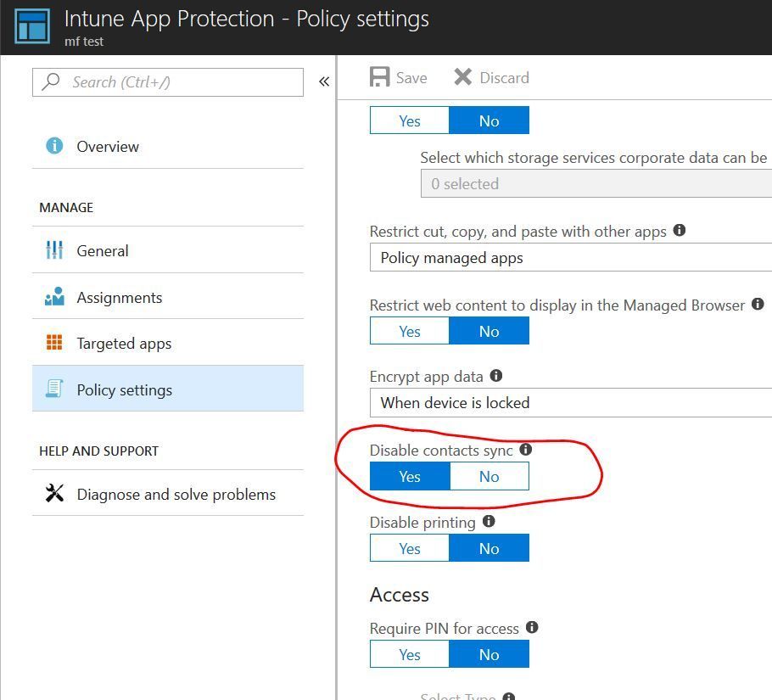
Task: Set the topmost toggle to Yes
Action: click(x=410, y=120)
